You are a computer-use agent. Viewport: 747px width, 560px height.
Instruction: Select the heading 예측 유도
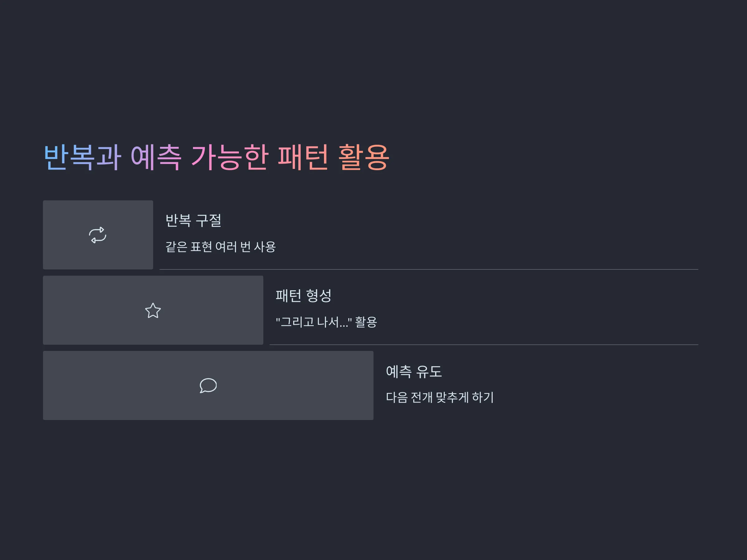414,371
